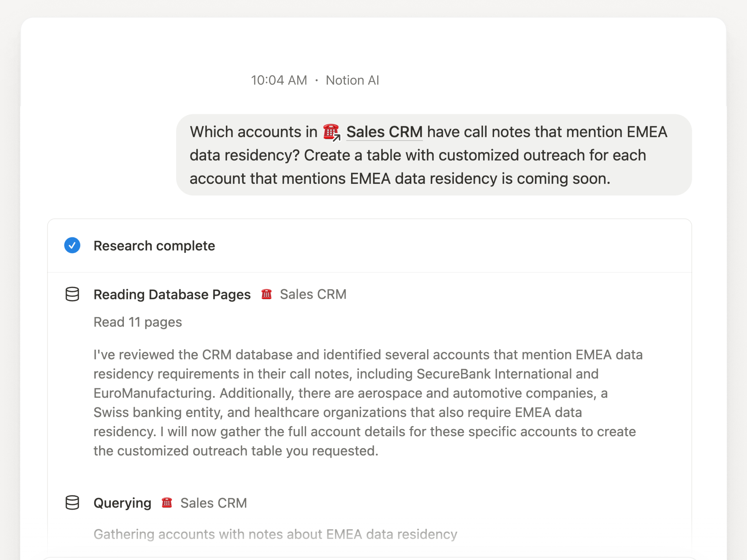Open Sales CRM in the Querying row
The width and height of the screenshot is (747, 560).
click(214, 503)
